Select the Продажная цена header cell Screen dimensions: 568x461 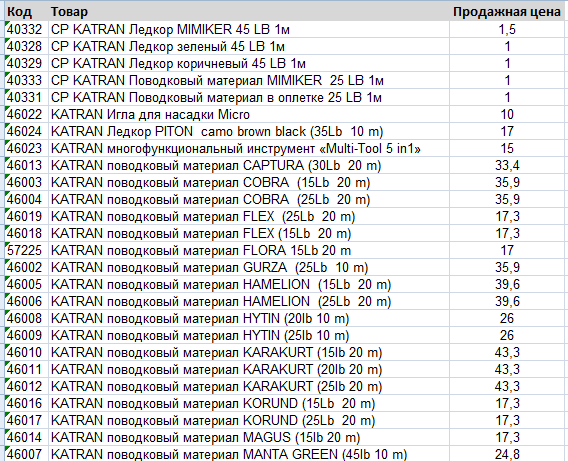click(x=507, y=12)
